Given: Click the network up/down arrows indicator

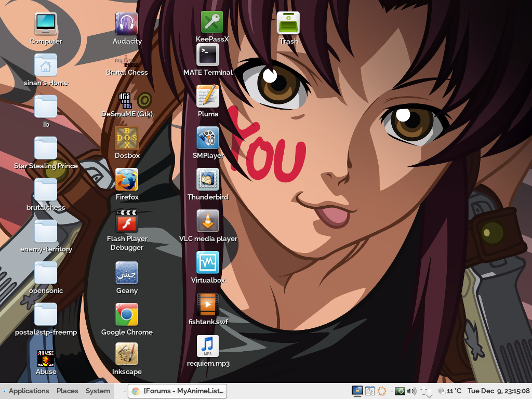Looking at the screenshot, I should (x=426, y=392).
